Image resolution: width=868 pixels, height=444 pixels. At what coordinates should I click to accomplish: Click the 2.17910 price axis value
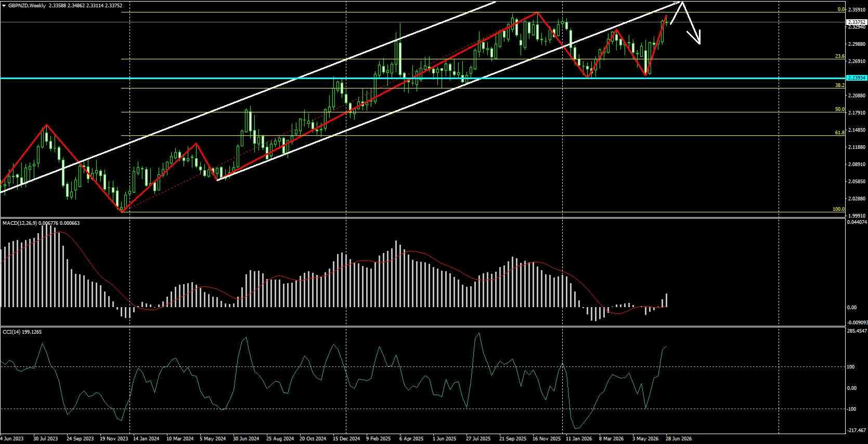(856, 112)
